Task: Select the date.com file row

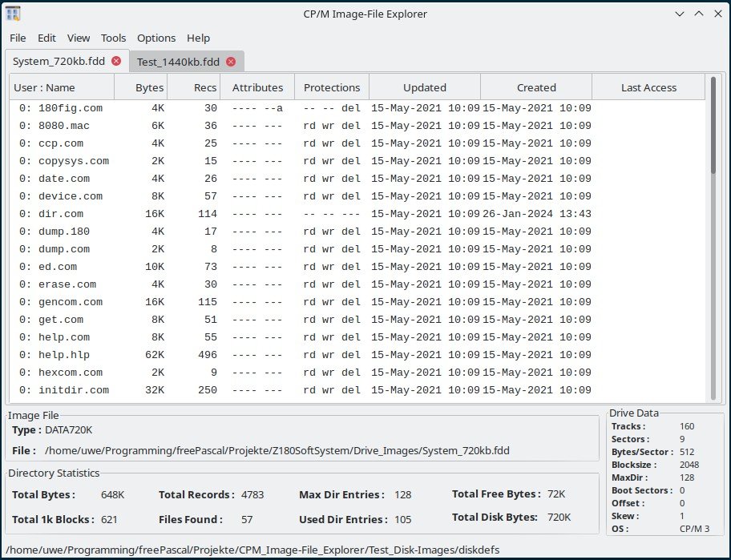Action: point(357,179)
